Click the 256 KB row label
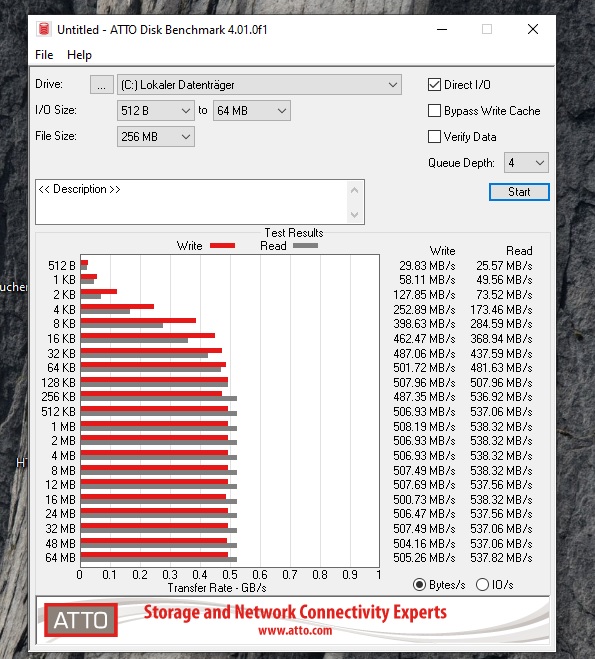 coord(58,397)
